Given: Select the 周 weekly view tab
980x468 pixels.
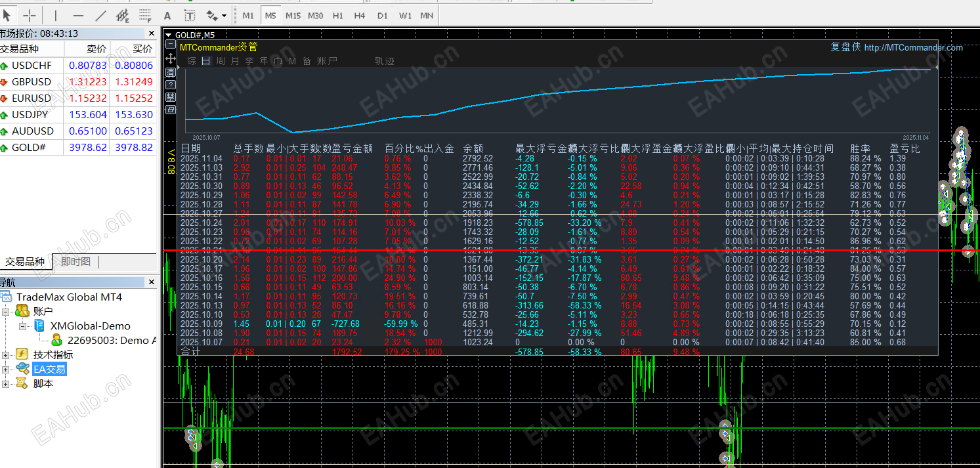Looking at the screenshot, I should click(221, 61).
